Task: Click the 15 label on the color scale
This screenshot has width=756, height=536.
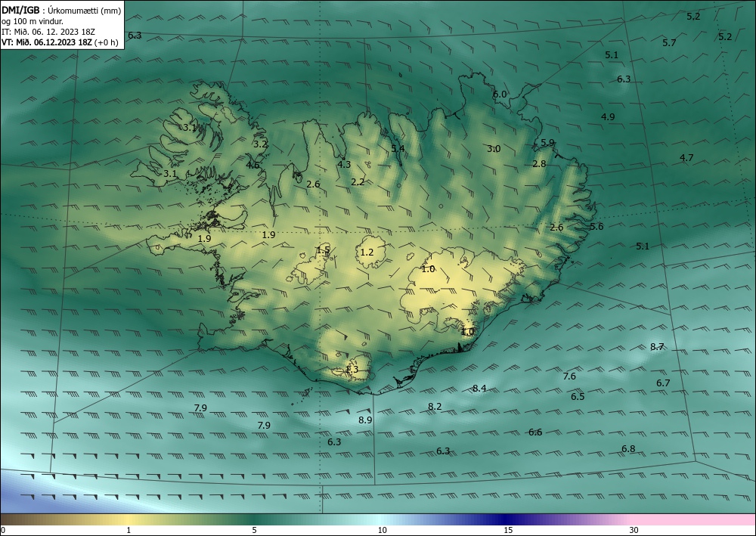Action: coord(508,530)
